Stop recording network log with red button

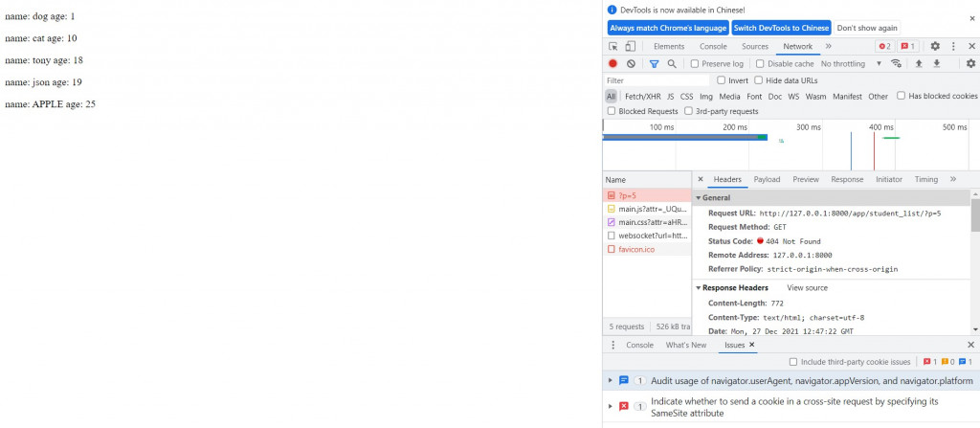point(613,64)
